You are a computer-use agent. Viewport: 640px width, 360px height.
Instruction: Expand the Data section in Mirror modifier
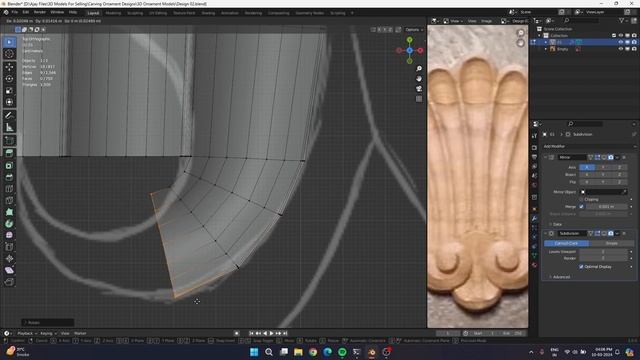click(x=557, y=224)
